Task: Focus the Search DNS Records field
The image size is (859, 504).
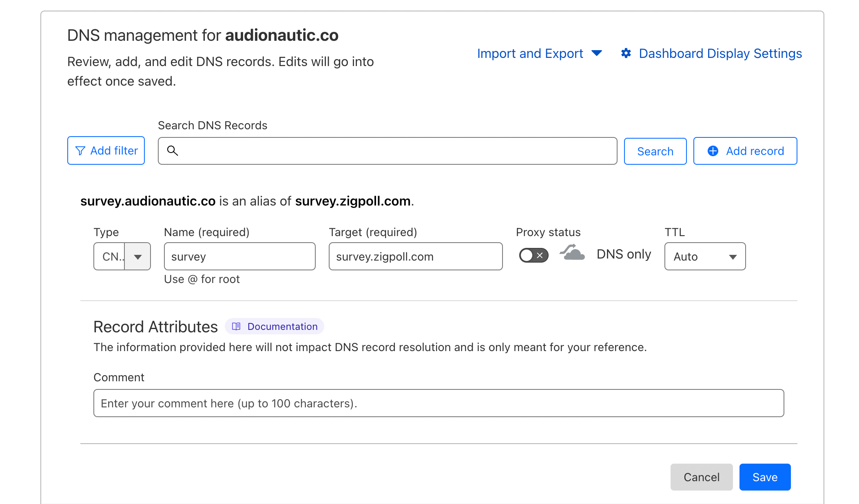Action: coord(387,151)
